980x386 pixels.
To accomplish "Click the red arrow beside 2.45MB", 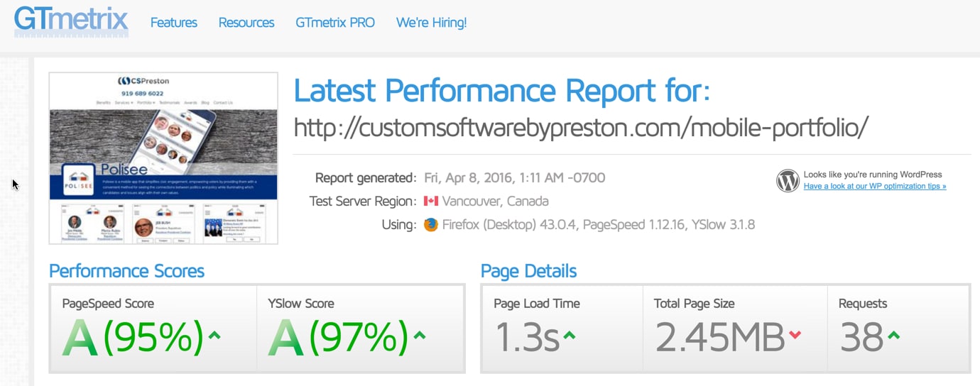I will point(795,335).
